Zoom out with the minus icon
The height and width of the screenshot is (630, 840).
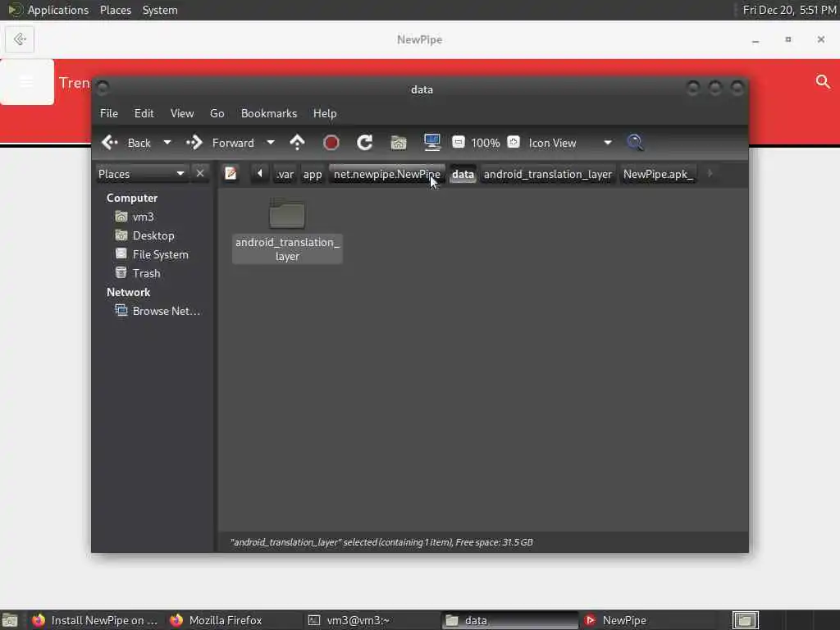[459, 142]
